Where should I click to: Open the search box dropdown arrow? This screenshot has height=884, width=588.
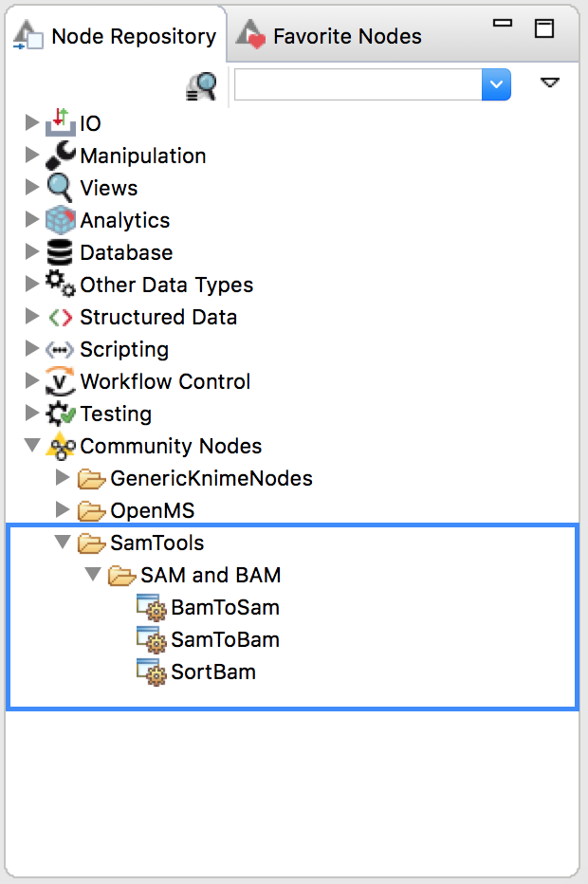click(x=496, y=84)
